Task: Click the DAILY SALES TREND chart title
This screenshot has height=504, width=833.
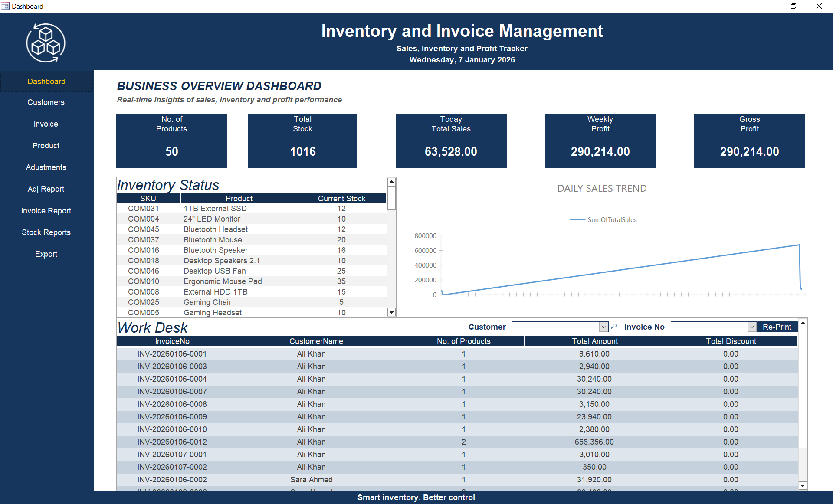Action: click(x=602, y=188)
